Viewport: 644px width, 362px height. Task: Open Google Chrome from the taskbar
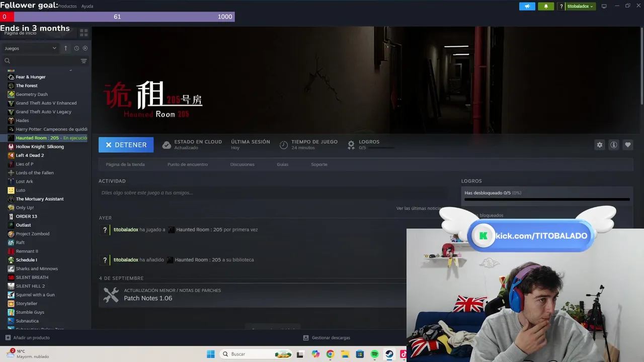(x=330, y=354)
